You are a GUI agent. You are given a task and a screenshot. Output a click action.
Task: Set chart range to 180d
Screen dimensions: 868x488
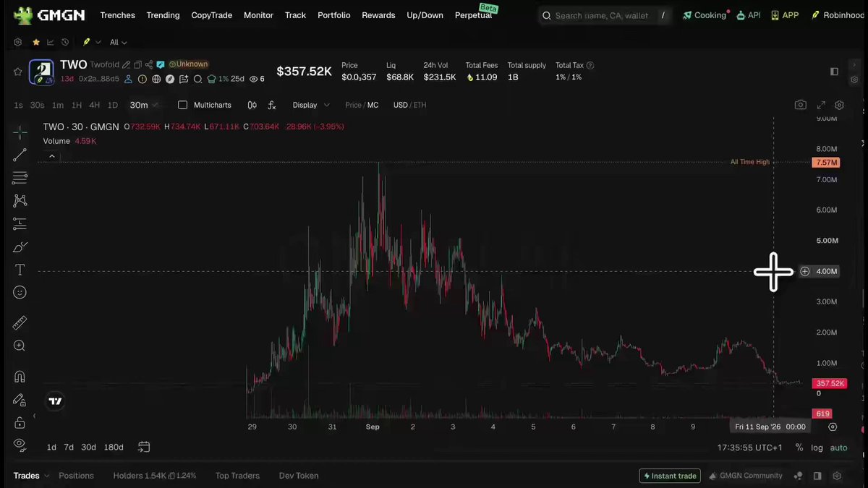tap(114, 448)
